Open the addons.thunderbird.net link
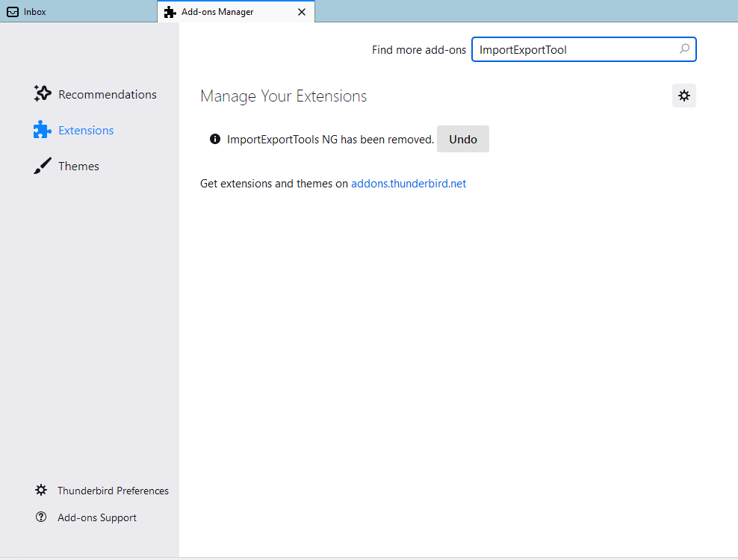Viewport: 738px width, 560px height. click(x=409, y=184)
